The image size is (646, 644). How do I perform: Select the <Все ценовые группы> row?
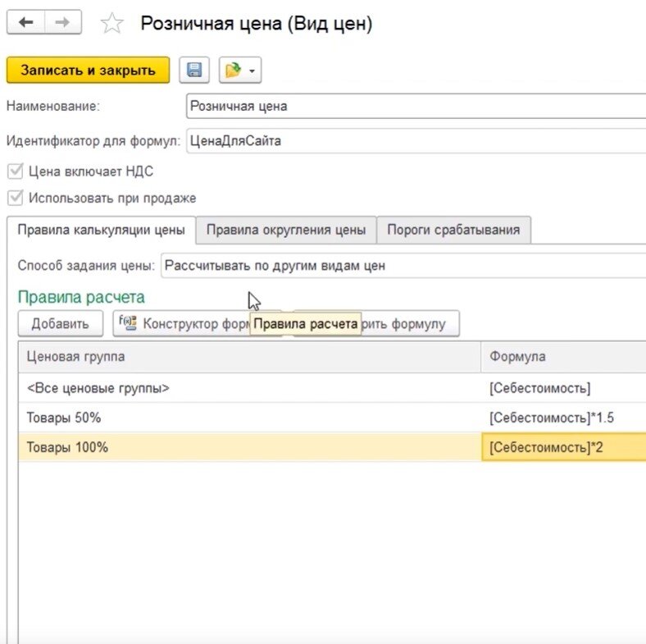point(332,388)
